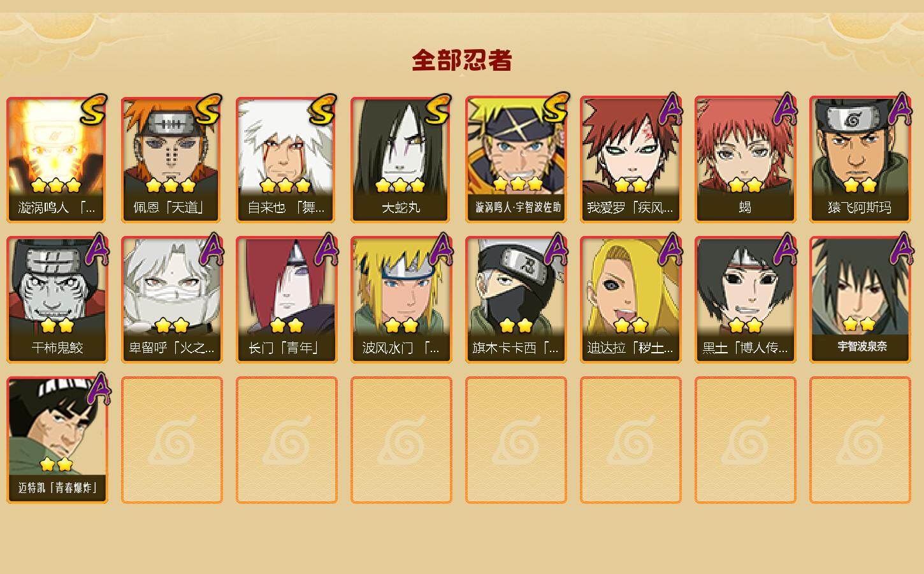
Task: Open the 黑土「博人传...」ninja card
Action: coord(746,300)
